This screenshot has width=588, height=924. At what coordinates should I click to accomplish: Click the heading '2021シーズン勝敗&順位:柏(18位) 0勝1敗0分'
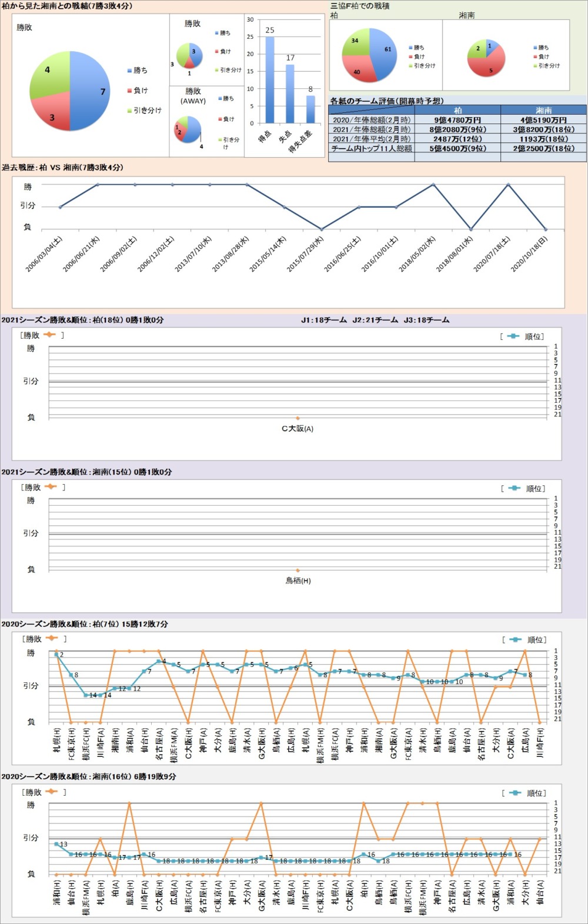tap(83, 321)
